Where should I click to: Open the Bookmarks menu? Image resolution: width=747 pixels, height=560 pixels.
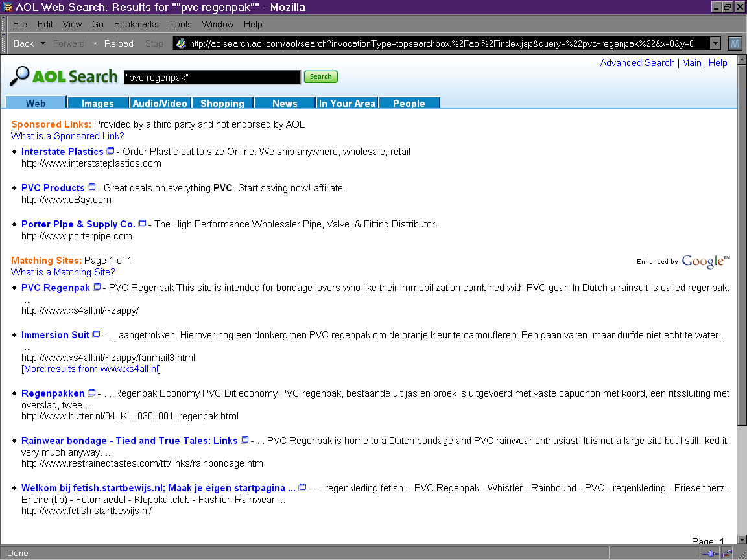(136, 24)
